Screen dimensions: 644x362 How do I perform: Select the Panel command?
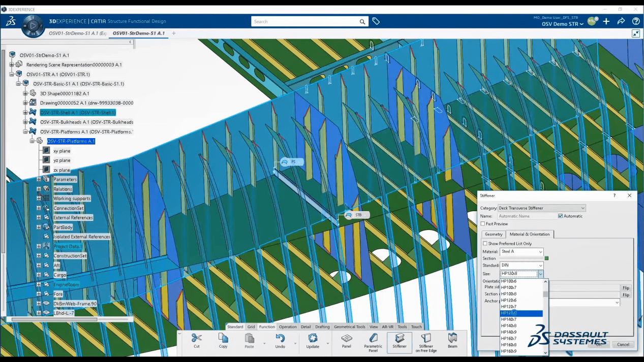click(347, 341)
